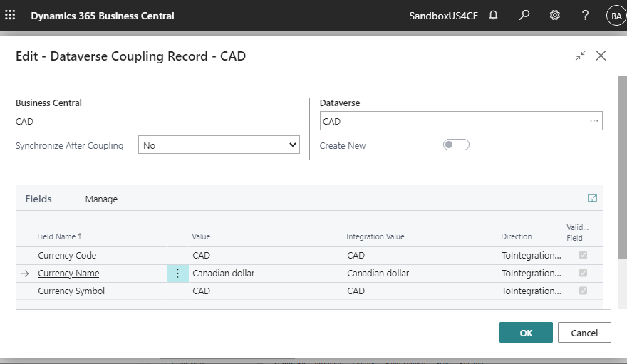Click the Currency Code CAD Integration Value cell

[x=356, y=255]
